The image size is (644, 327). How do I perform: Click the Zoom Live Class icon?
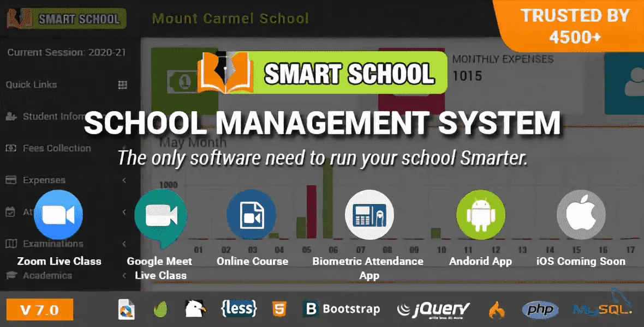tap(59, 215)
